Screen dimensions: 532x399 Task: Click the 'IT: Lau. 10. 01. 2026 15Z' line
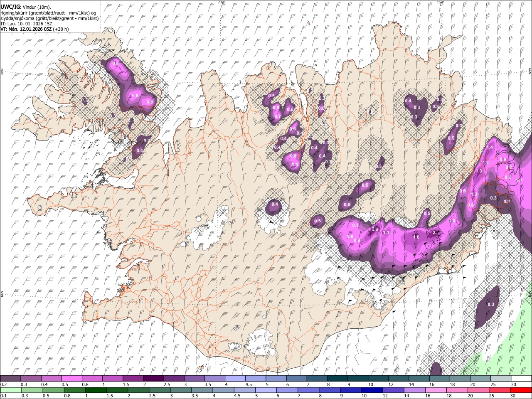(26, 24)
